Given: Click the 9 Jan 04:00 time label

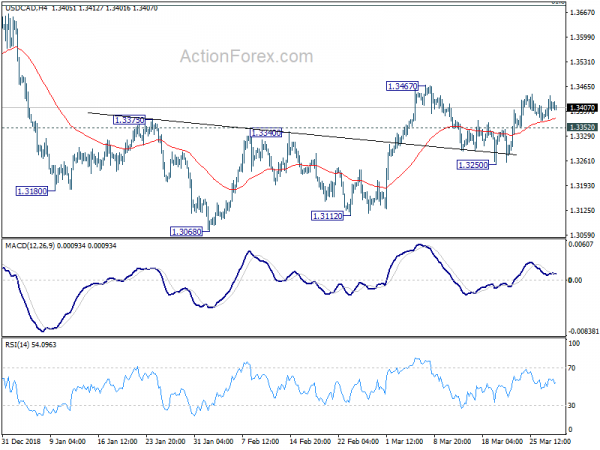Looking at the screenshot, I should point(68,441).
